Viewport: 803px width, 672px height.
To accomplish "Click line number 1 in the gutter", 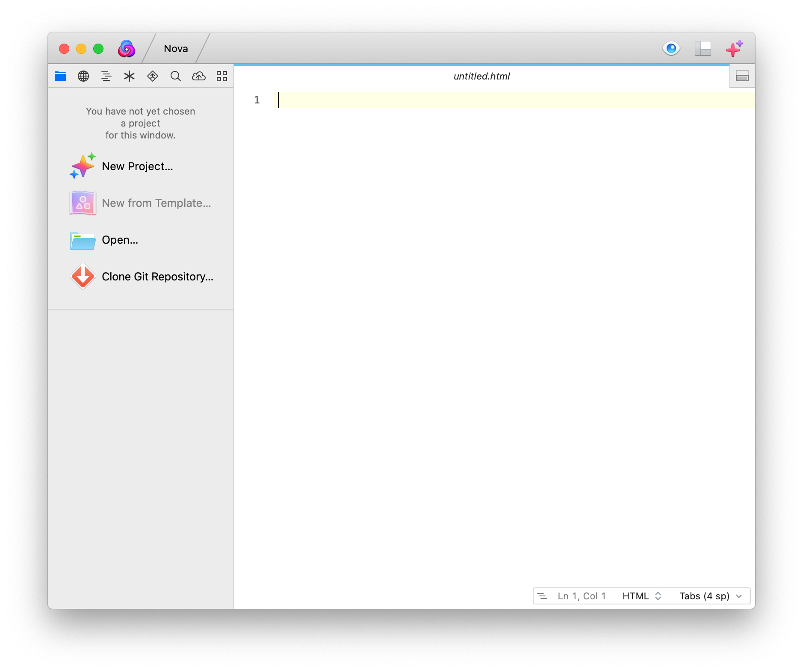I will (257, 100).
